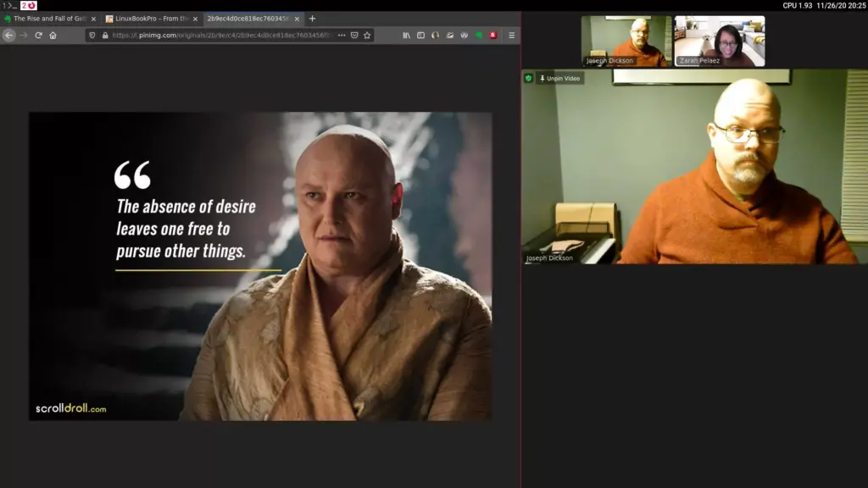
Task: Select the 2b9ec4d0ce818ec tab
Action: (253, 19)
